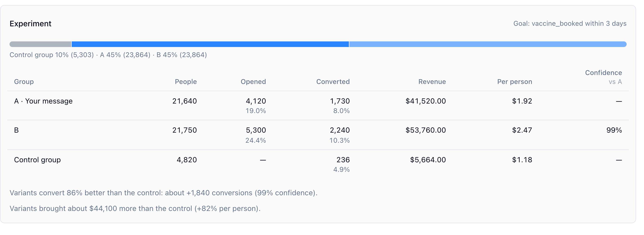
Task: Click the Experiment heading
Action: (x=30, y=23)
